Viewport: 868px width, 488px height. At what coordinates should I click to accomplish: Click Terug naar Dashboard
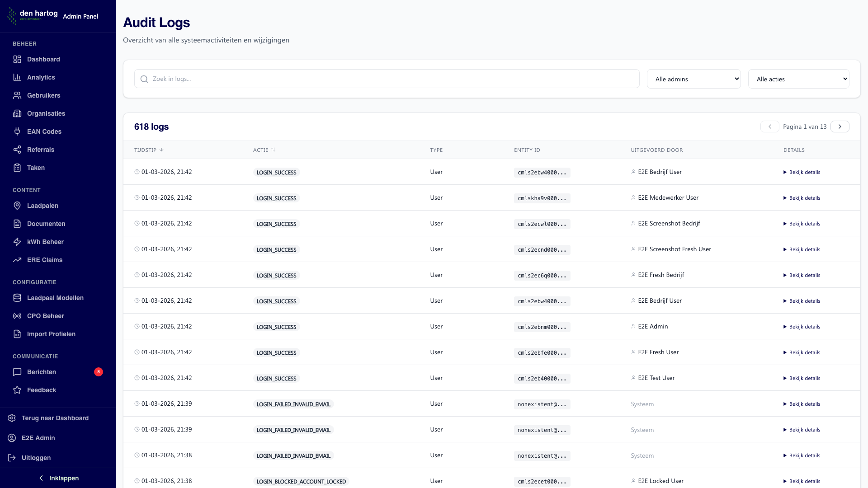coord(54,418)
